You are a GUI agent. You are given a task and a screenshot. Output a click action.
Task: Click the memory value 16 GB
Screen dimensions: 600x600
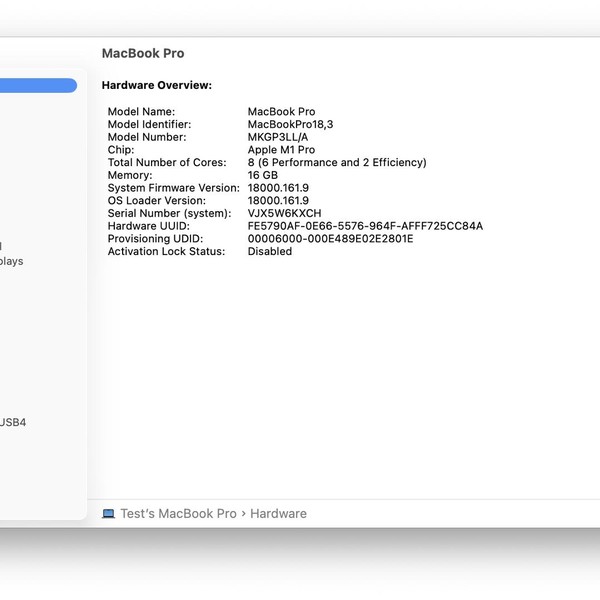click(x=262, y=175)
